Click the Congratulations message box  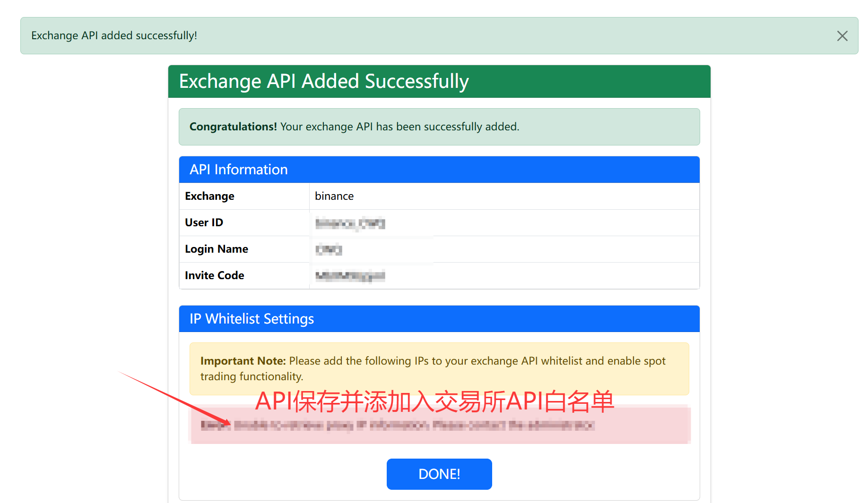click(439, 127)
